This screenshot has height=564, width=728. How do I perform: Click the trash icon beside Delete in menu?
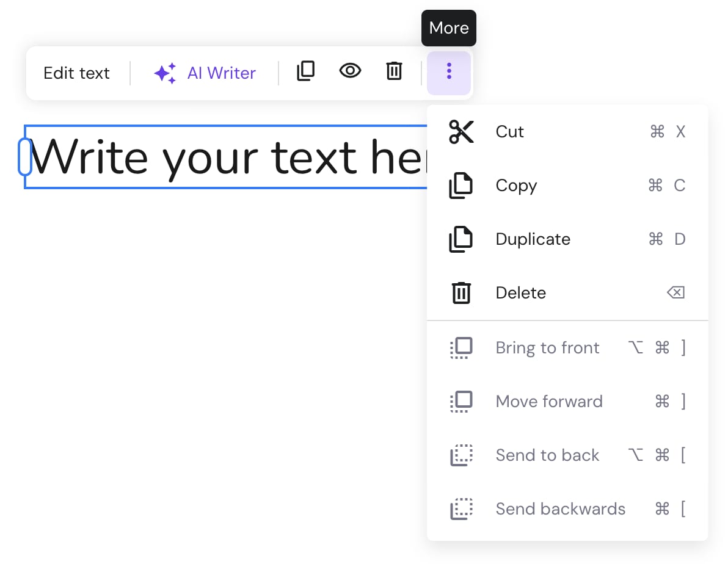460,292
